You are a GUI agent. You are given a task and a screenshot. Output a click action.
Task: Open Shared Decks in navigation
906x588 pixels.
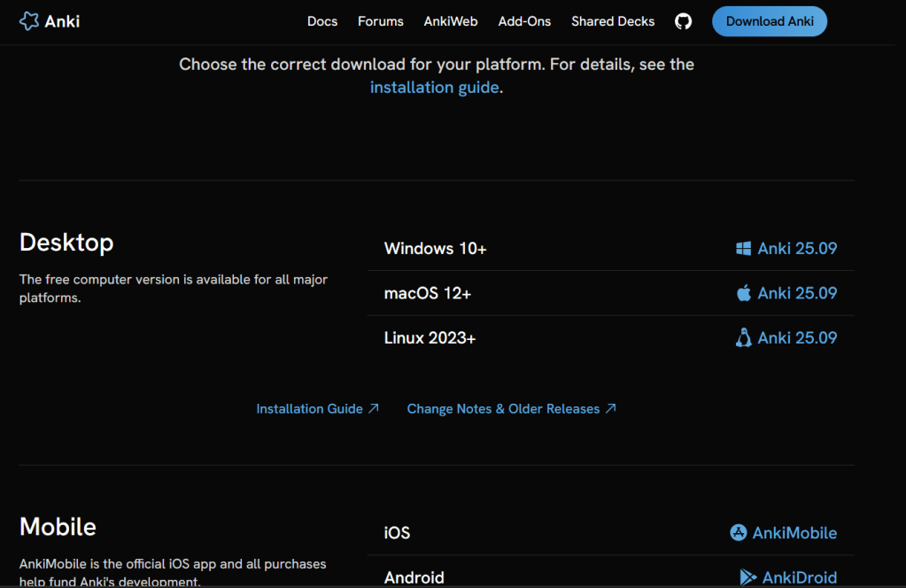[x=613, y=21]
